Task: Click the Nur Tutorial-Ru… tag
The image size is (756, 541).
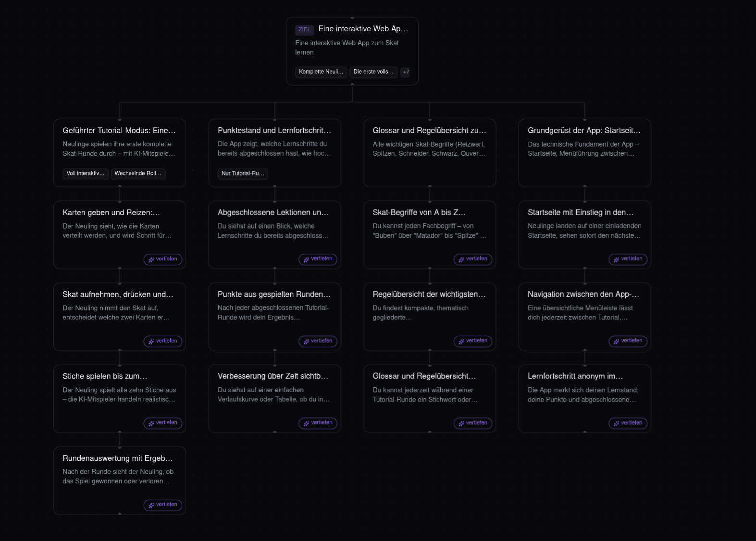Action: pyautogui.click(x=243, y=173)
